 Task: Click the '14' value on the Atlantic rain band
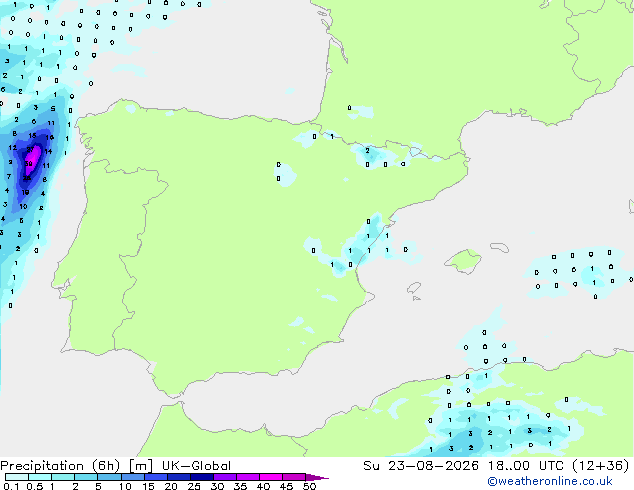pos(48,152)
